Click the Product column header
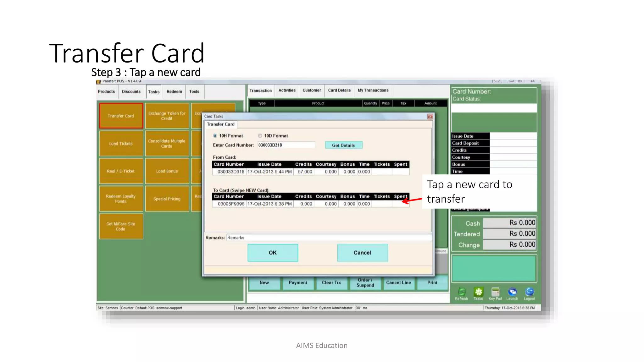 318,103
